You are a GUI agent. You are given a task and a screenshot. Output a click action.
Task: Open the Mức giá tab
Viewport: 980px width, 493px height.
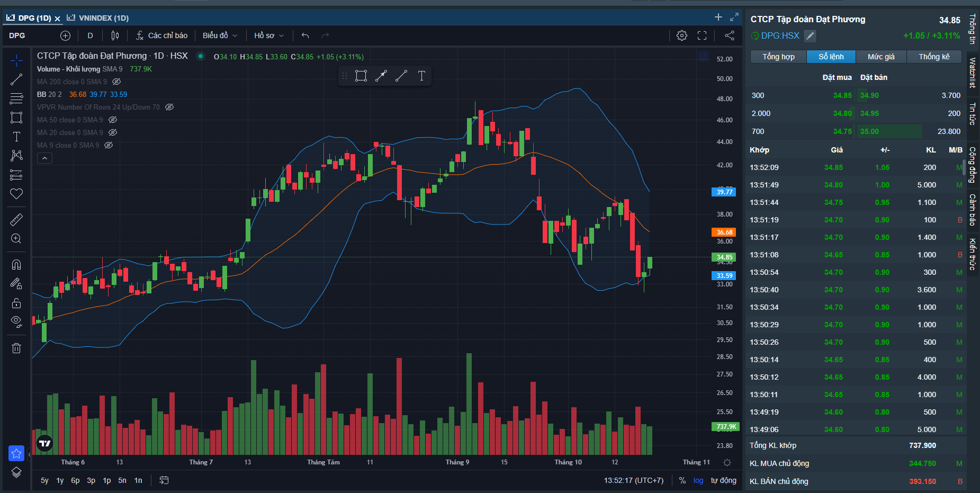[x=881, y=57]
